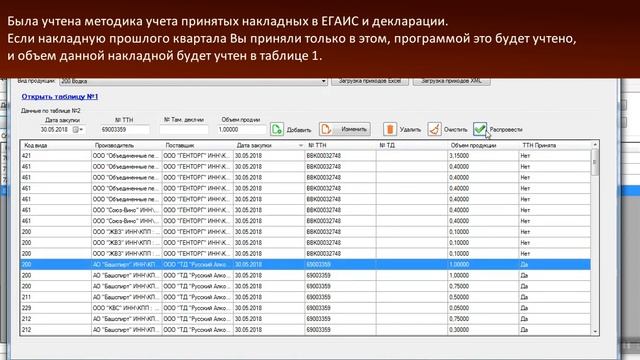The image size is (640, 360).
Task: Click the Загрузка приходов XML button
Action: coord(451,81)
